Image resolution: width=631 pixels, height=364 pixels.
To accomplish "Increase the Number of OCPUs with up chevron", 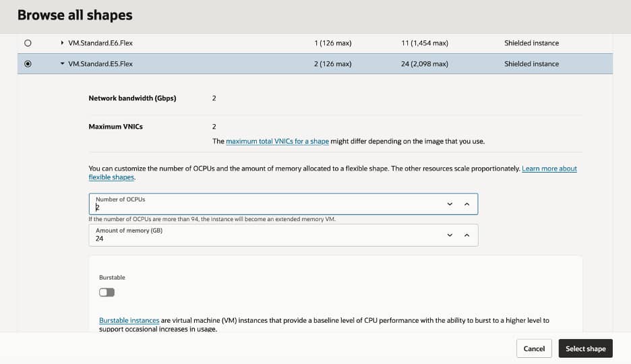I will [467, 204].
